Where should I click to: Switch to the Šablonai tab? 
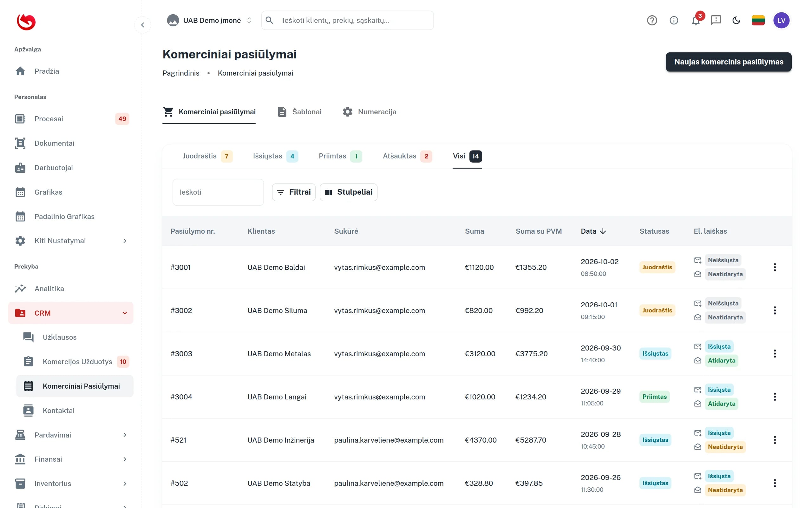[x=299, y=112]
